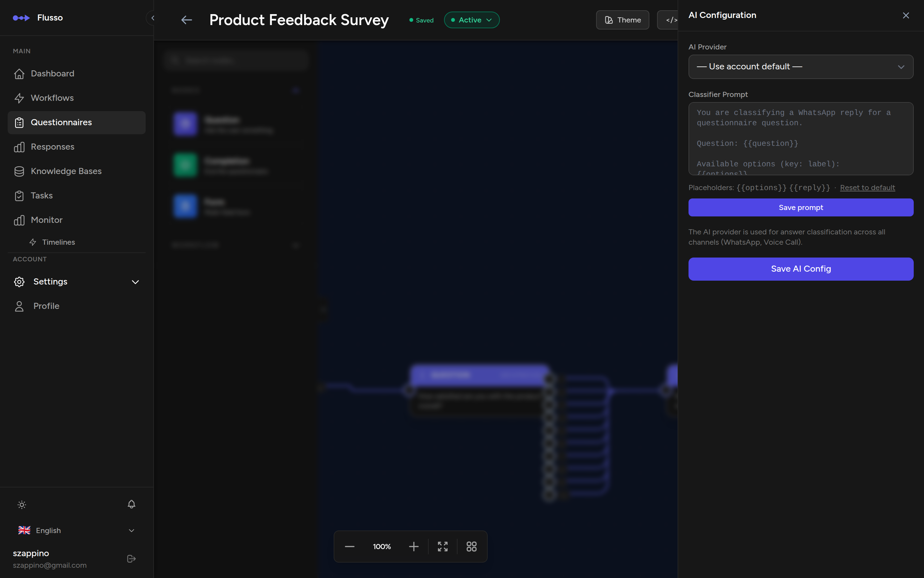Click the Settings gear icon
The height and width of the screenshot is (578, 924).
click(19, 282)
